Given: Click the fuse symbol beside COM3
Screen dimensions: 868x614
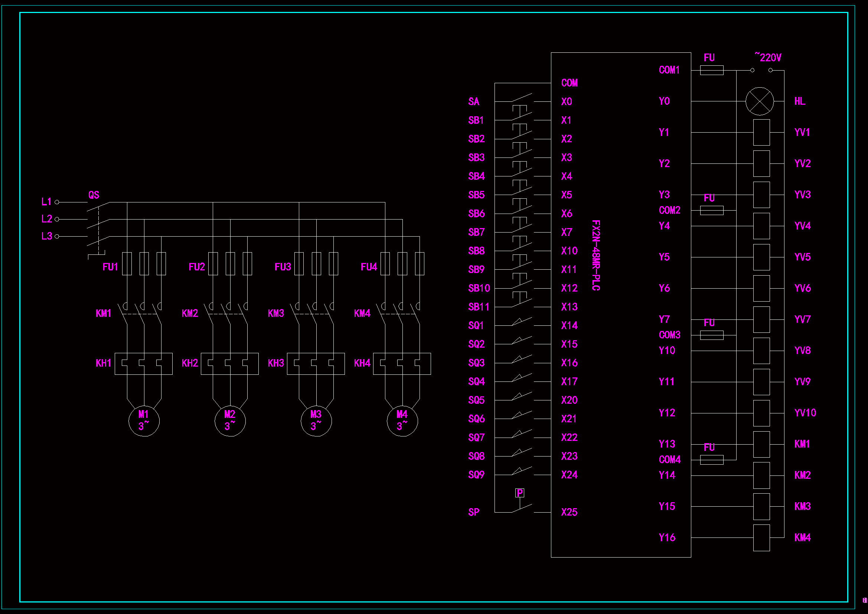Looking at the screenshot, I should (x=711, y=335).
